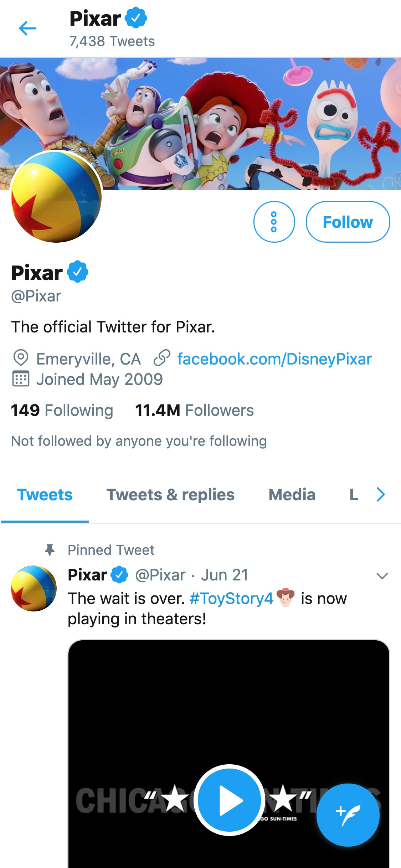Tap the calendar icon by Joined May 2009
The width and height of the screenshot is (401, 868).
coord(21,379)
